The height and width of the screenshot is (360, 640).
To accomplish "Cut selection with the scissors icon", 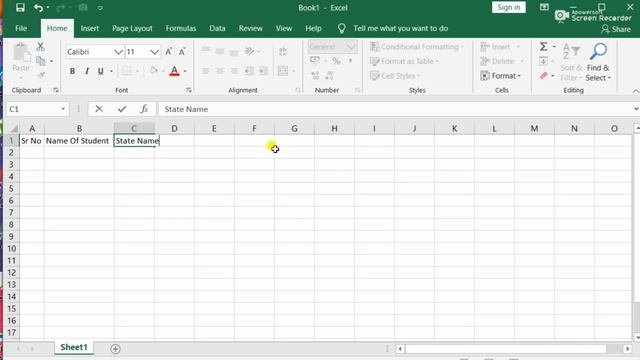I will pos(40,47).
